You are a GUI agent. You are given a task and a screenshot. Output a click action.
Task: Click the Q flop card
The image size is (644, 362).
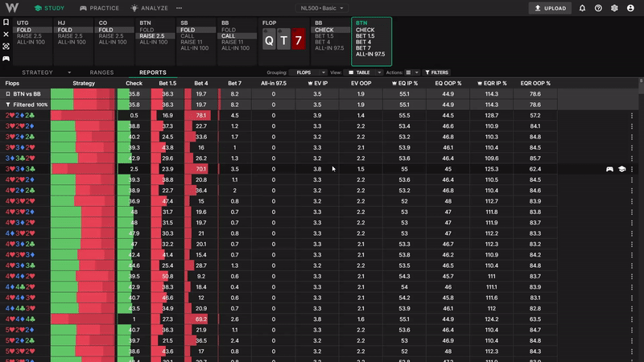coord(269,39)
